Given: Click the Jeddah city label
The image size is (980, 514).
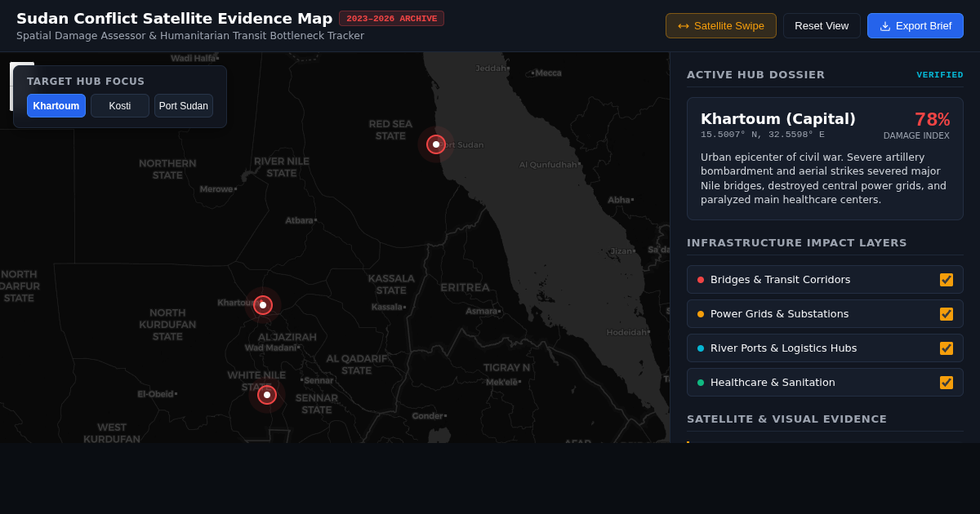Looking at the screenshot, I should tap(492, 68).
